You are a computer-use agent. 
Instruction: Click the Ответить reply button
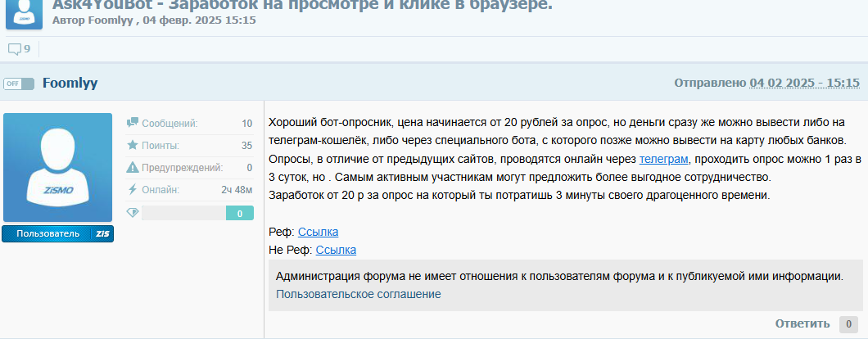pyautogui.click(x=802, y=324)
